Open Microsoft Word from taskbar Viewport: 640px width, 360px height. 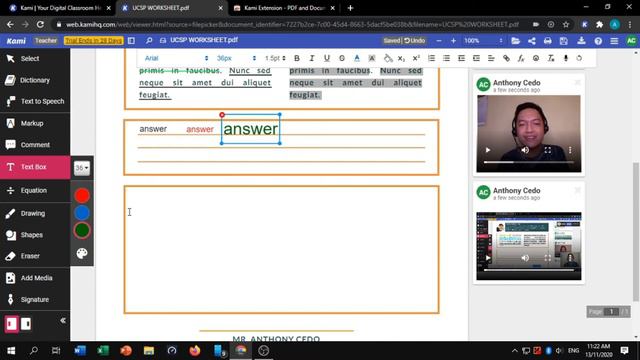click(80, 351)
